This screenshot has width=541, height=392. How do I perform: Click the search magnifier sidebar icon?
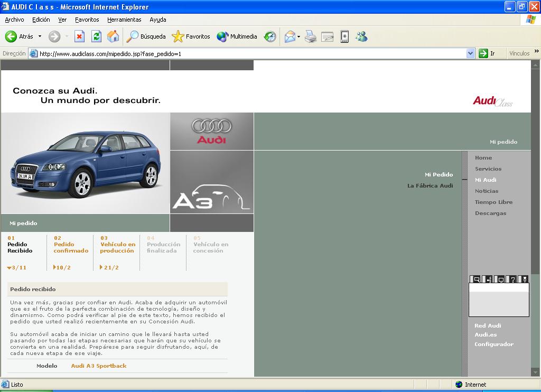click(476, 279)
